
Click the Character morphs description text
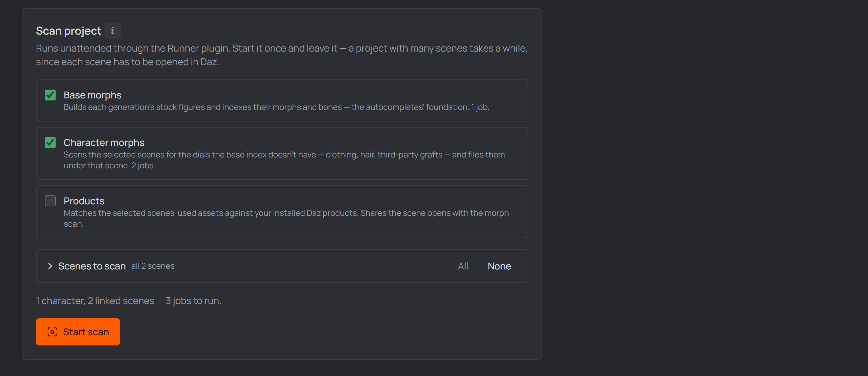(x=284, y=160)
